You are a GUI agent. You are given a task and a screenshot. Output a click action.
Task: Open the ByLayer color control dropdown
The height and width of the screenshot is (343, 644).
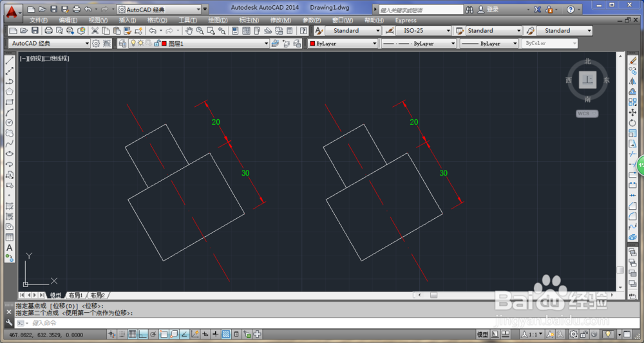click(x=343, y=44)
